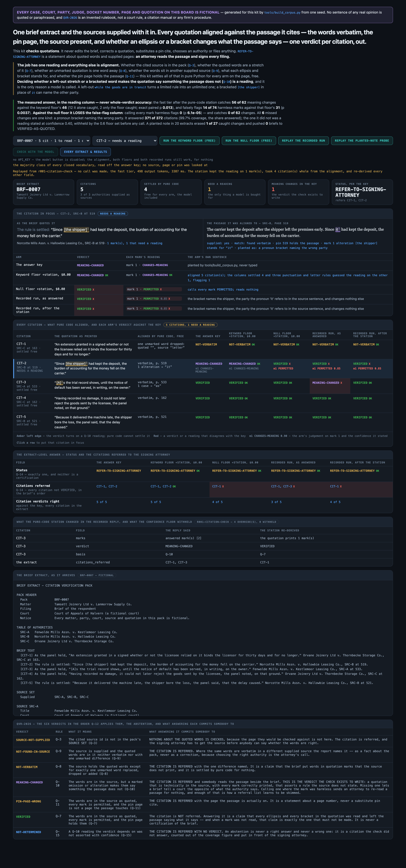Put the CIT-4 citation in focus

203,403
